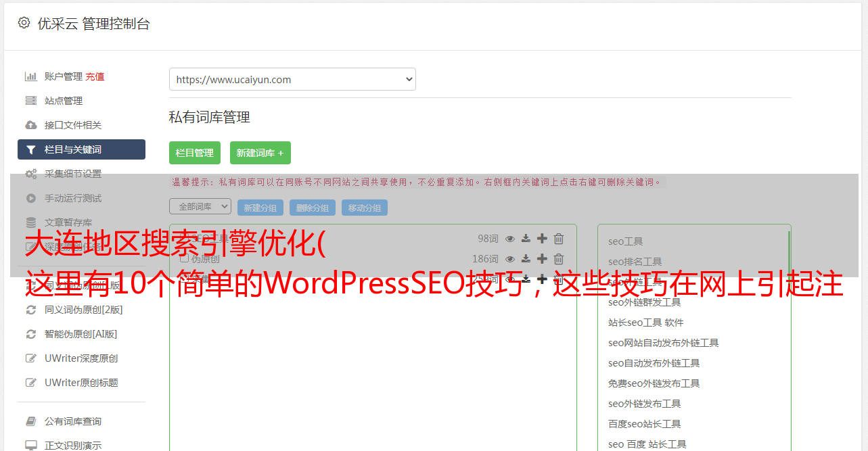Select keyword seo 百度 站长工具
Screen dimensions: 868x451
[647, 444]
